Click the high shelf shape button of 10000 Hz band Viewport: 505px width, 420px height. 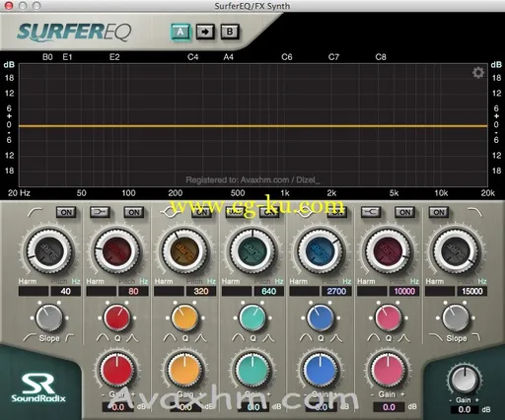click(371, 212)
